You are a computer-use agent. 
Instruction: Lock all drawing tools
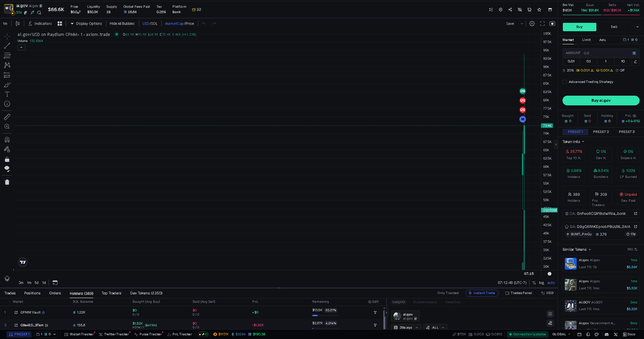pos(7,159)
